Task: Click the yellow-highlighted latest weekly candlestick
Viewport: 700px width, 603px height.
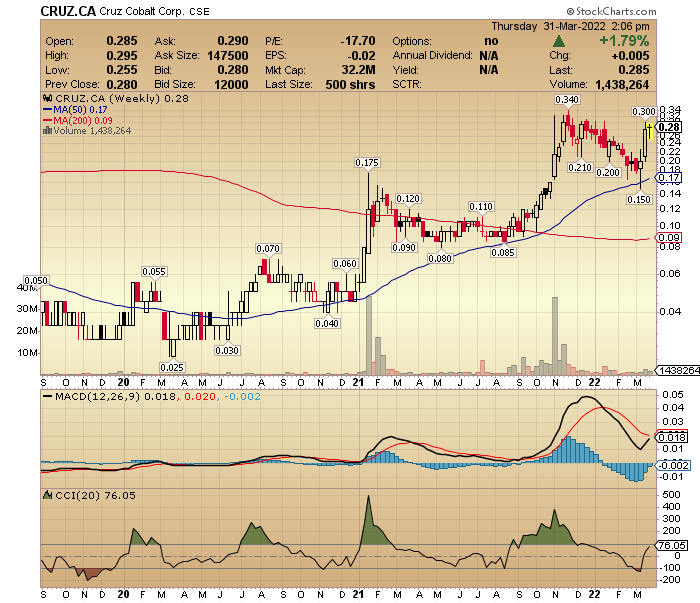Action: point(650,131)
